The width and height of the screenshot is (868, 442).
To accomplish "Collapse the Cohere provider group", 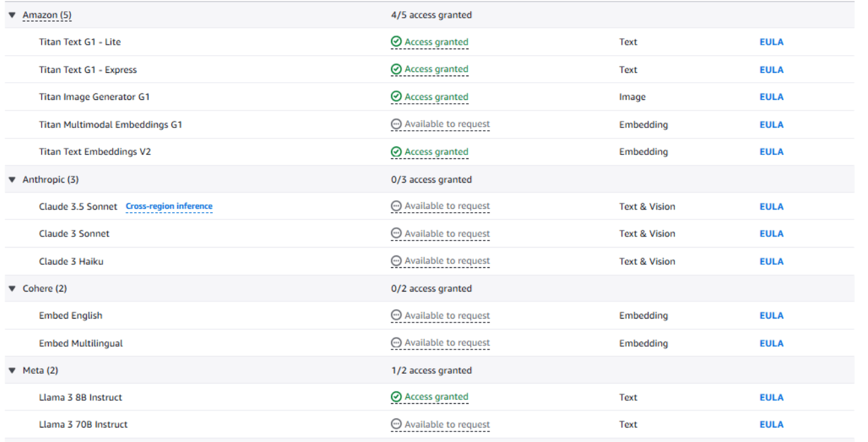I will pos(12,289).
